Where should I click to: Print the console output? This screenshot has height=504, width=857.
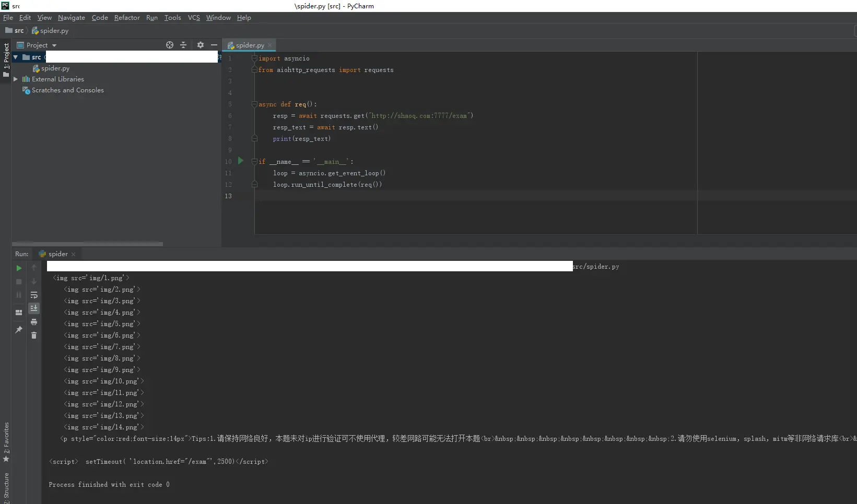point(34,322)
